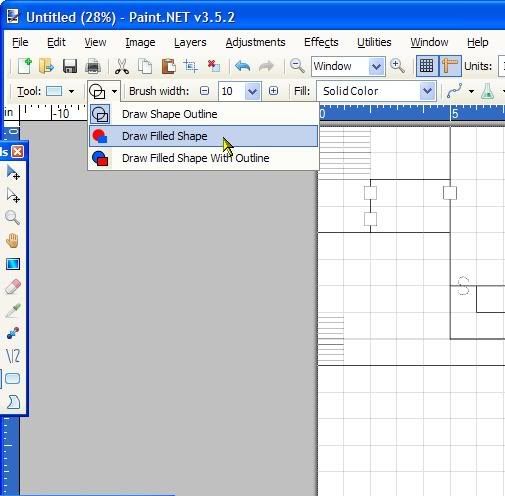Click the Deselect icon with red X
Screen dimensions: 505x496
point(213,66)
